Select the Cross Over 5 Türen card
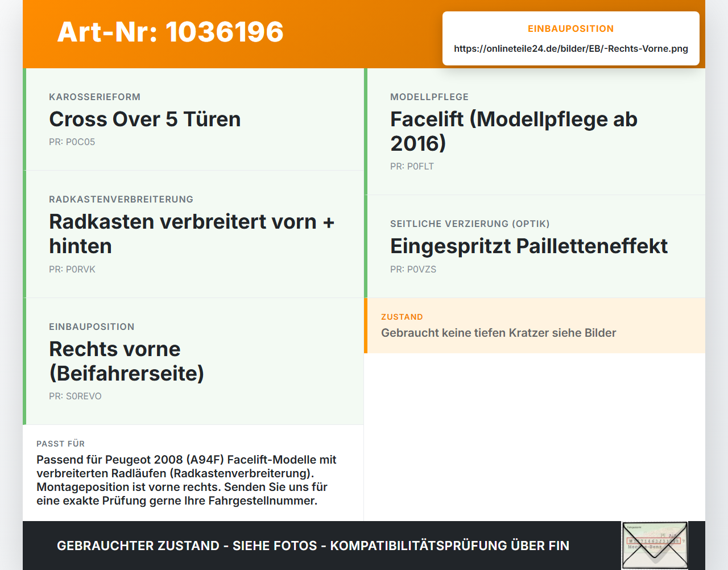The image size is (728, 570). (193, 119)
